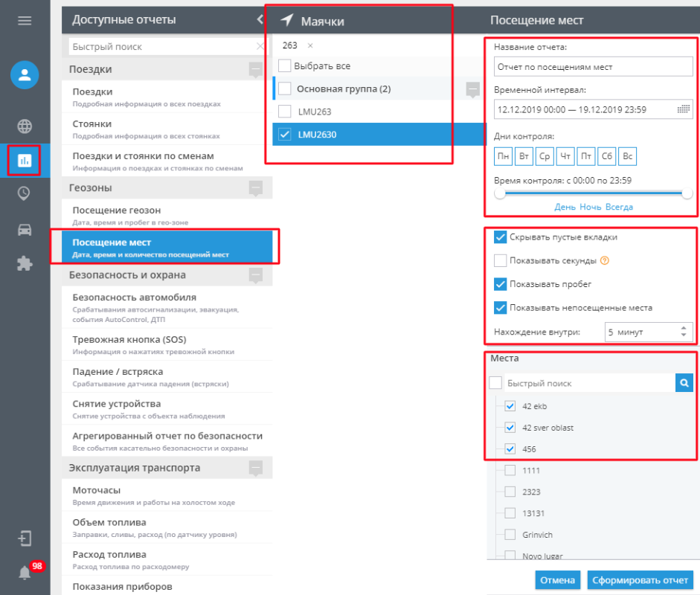Collapse the Поездки section

pos(256,69)
